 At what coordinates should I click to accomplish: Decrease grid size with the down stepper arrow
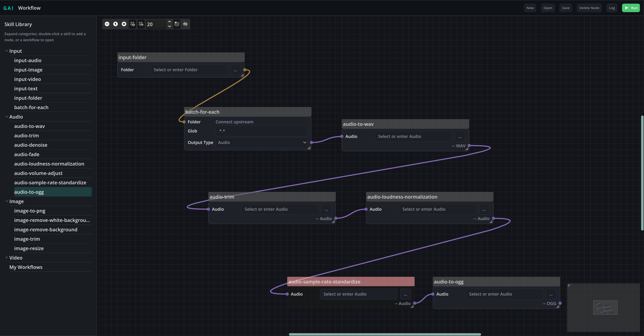click(169, 26)
